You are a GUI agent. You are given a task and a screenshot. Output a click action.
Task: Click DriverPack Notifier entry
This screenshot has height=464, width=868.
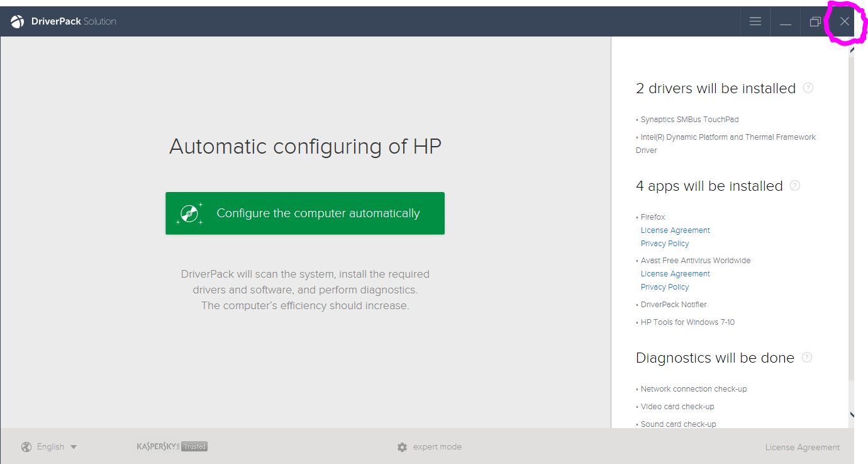(674, 305)
